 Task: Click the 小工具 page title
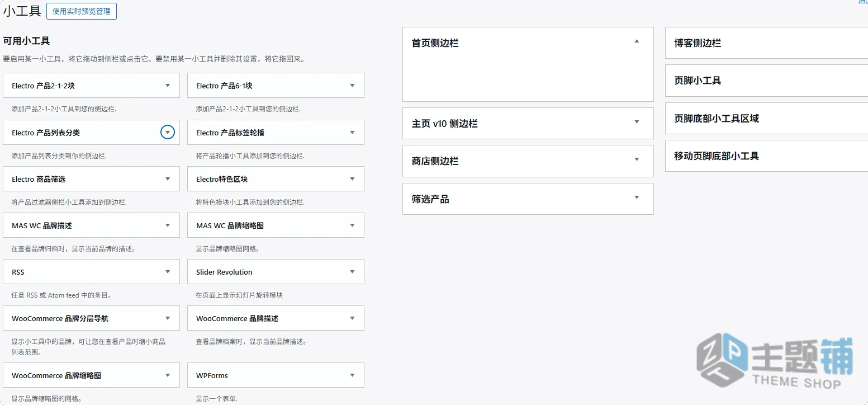22,11
